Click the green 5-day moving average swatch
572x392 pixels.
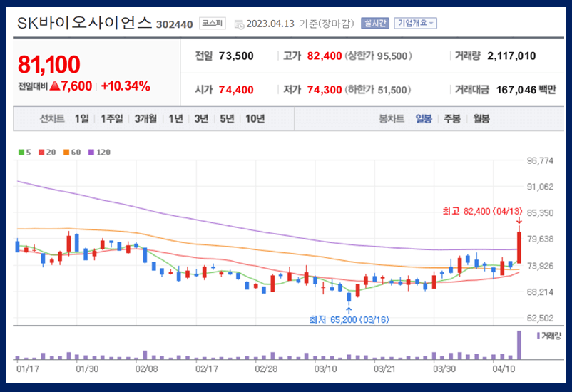pos(21,152)
